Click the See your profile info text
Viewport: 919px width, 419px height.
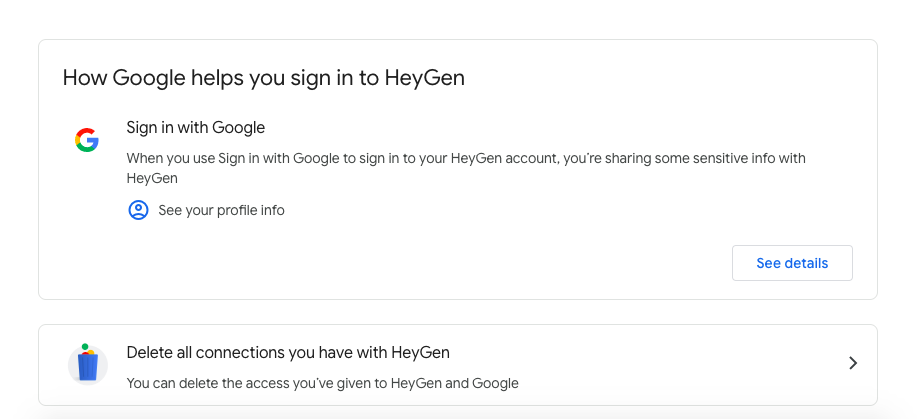[x=221, y=210]
